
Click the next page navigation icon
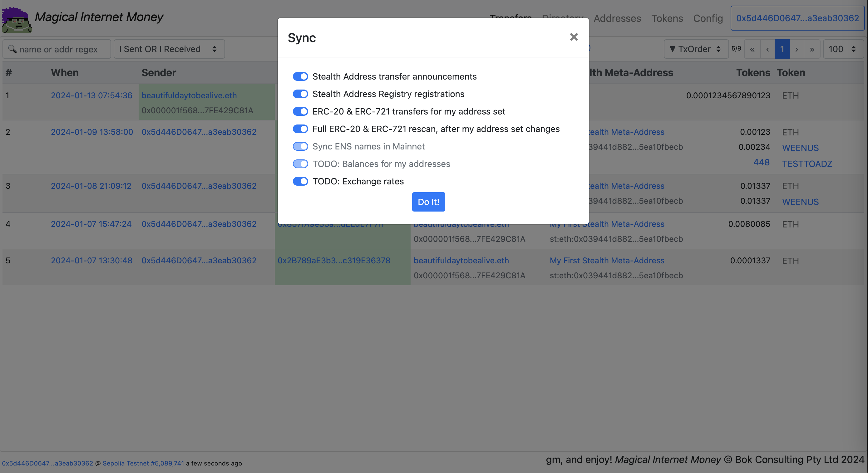pos(796,49)
